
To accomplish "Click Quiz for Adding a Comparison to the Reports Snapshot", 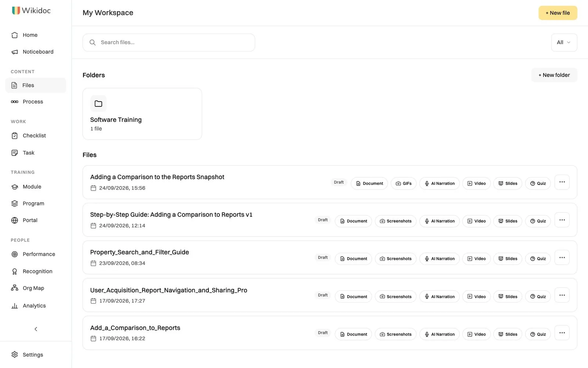I will [x=538, y=184].
